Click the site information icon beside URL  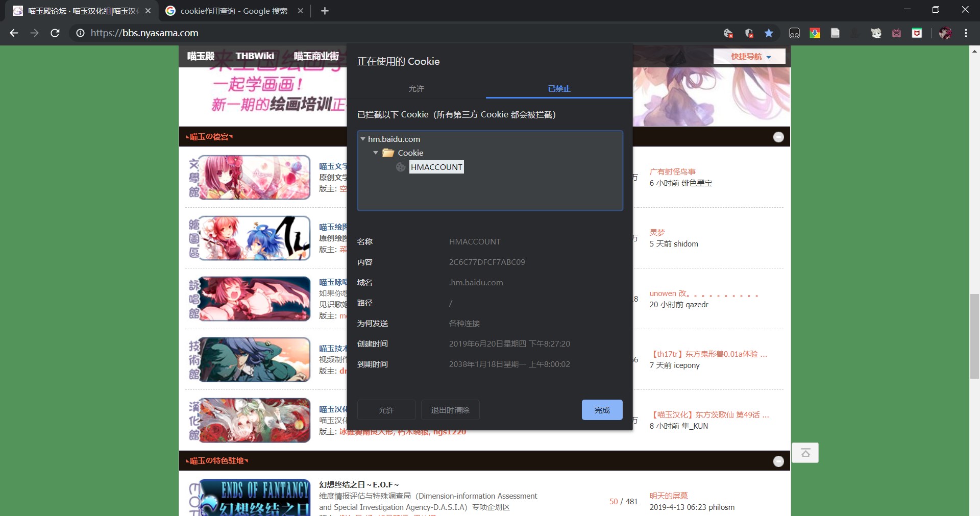pyautogui.click(x=80, y=33)
